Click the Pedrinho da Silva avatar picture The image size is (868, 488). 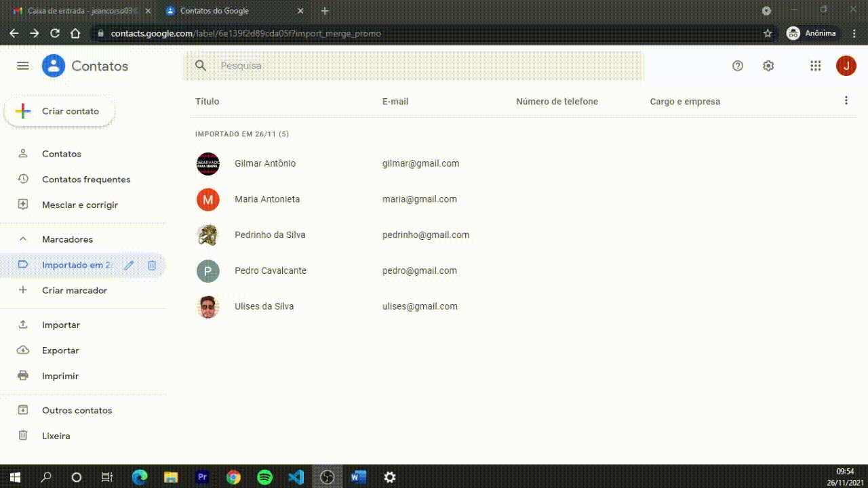click(208, 235)
